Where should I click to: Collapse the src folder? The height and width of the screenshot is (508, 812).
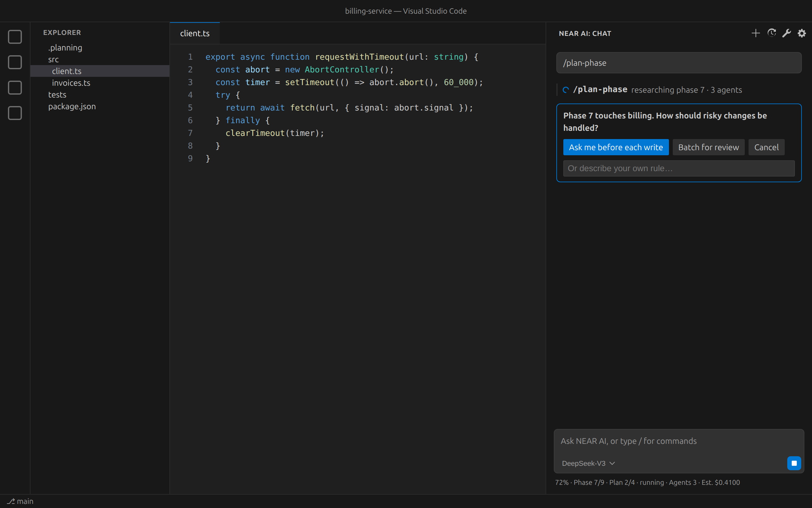[x=100, y=59]
